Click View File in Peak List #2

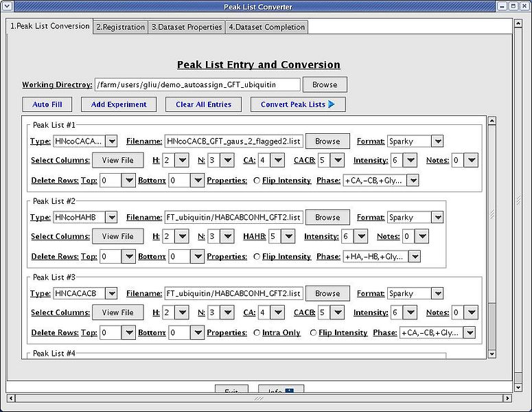pos(118,237)
